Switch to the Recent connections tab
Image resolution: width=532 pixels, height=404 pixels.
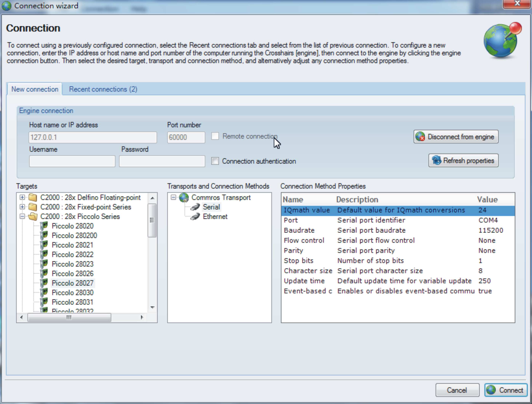coord(103,89)
